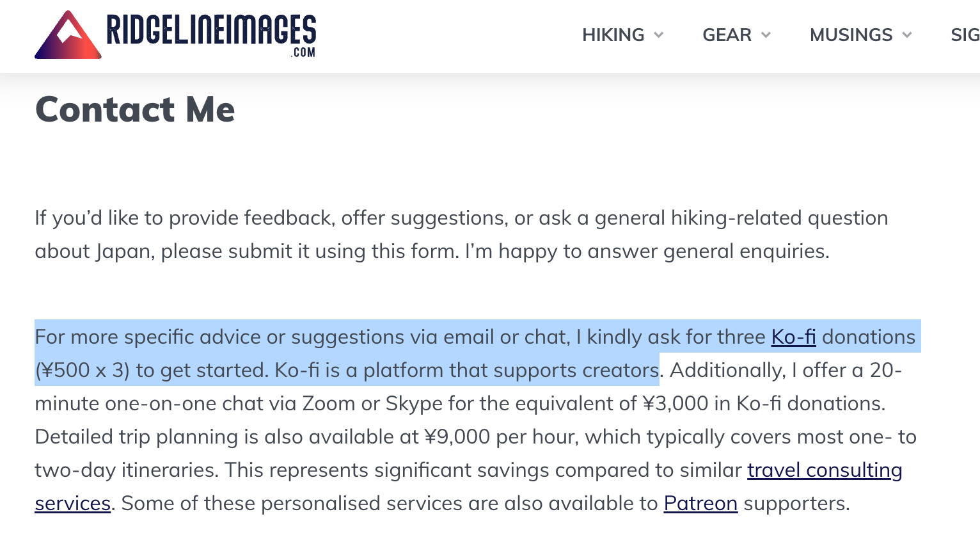Expand the chevron next to HIKING
The height and width of the screenshot is (553, 980).
click(659, 35)
